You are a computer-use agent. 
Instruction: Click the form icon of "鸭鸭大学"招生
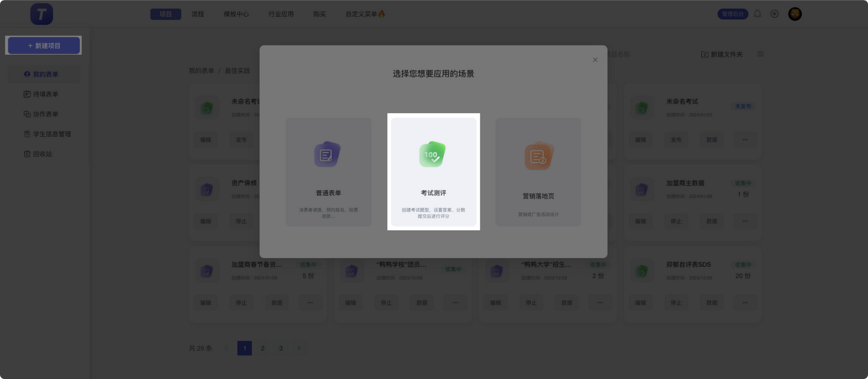(x=497, y=271)
